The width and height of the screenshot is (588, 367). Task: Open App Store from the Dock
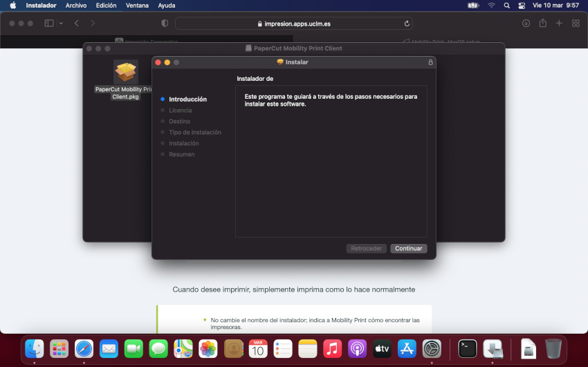click(x=407, y=348)
